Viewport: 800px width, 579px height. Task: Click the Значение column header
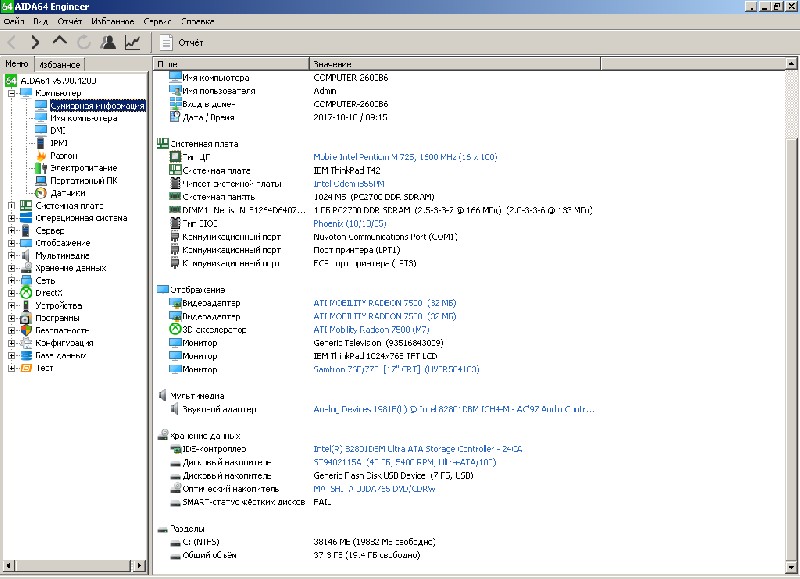coord(331,64)
